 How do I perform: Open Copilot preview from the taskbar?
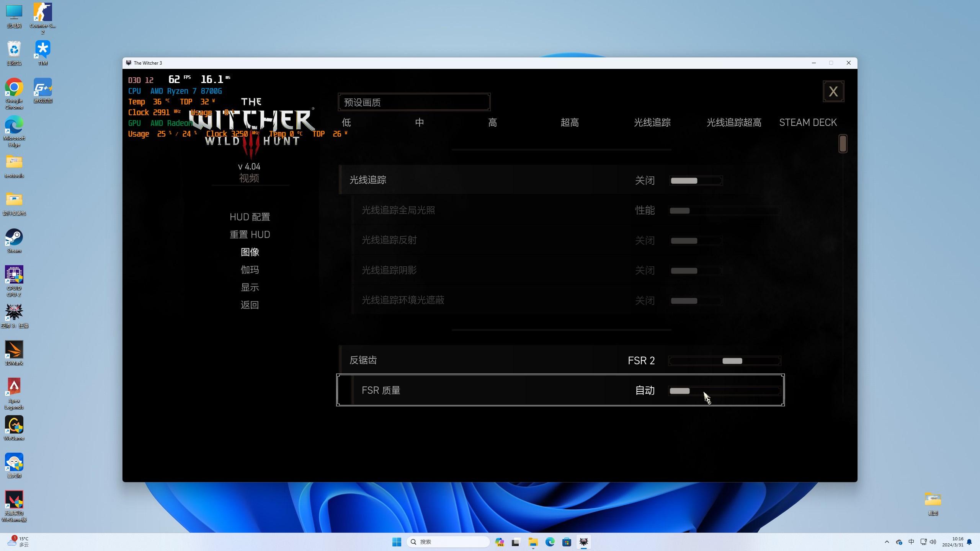tap(500, 542)
